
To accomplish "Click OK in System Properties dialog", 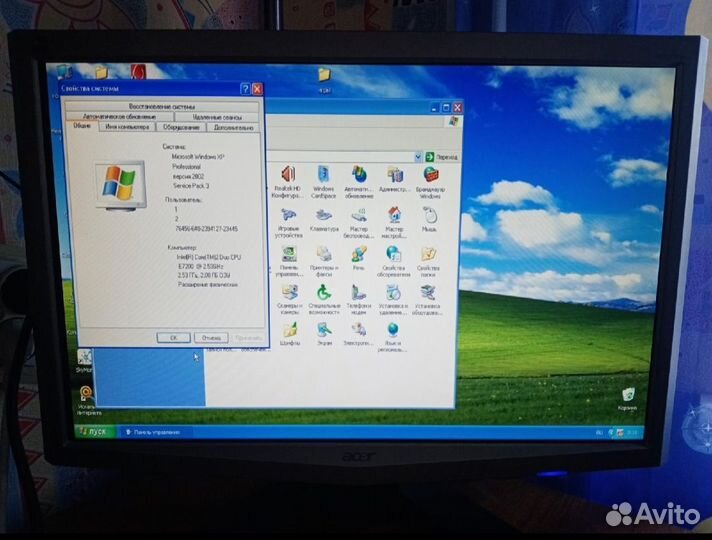I will click(x=173, y=337).
